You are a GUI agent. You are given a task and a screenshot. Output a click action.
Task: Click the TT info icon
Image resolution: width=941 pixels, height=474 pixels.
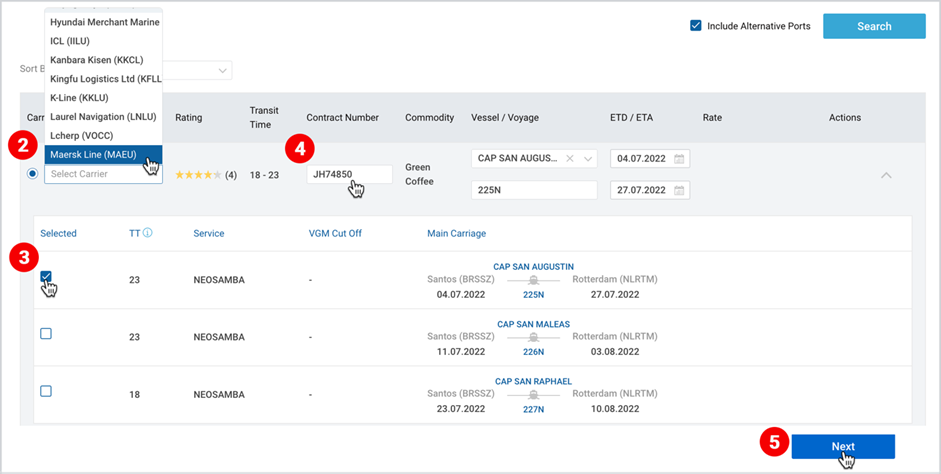point(147,233)
